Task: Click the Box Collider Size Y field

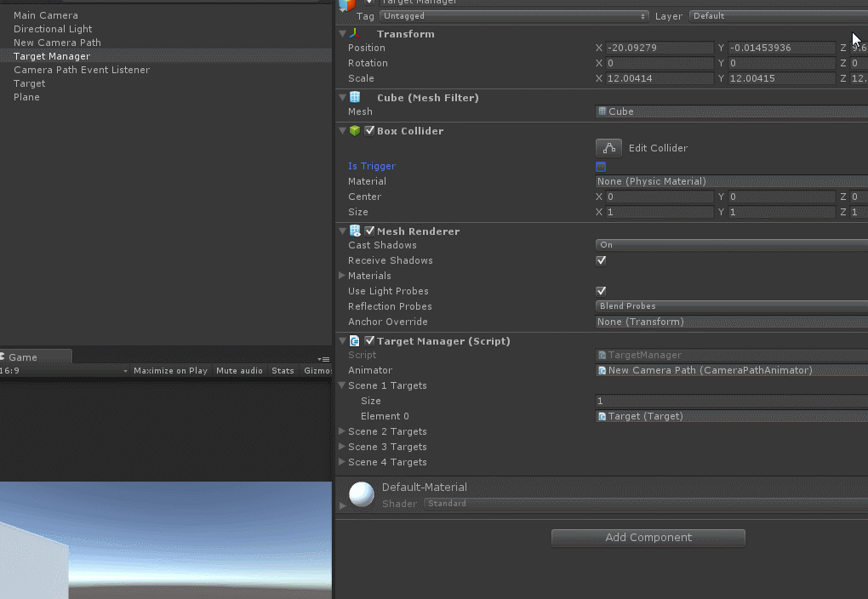Action: point(782,212)
